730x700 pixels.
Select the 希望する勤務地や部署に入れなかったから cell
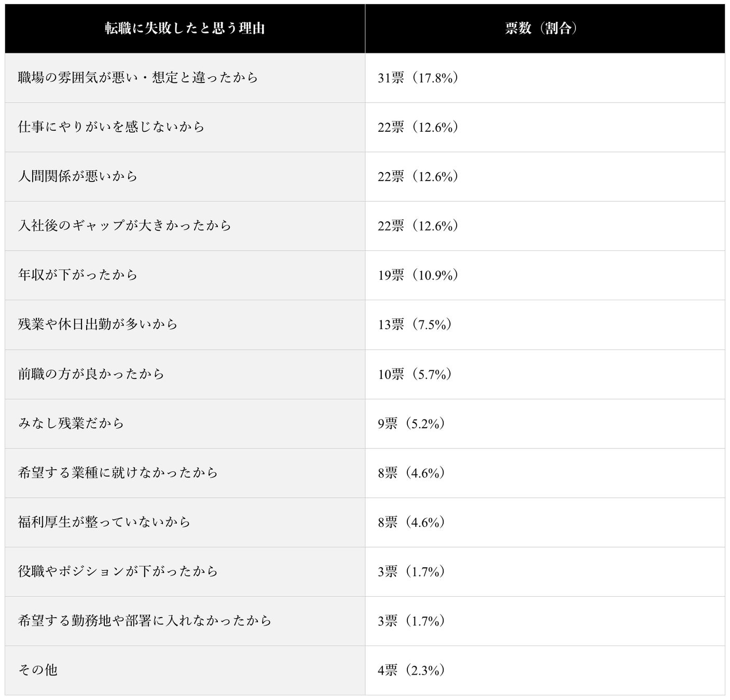[145, 621]
